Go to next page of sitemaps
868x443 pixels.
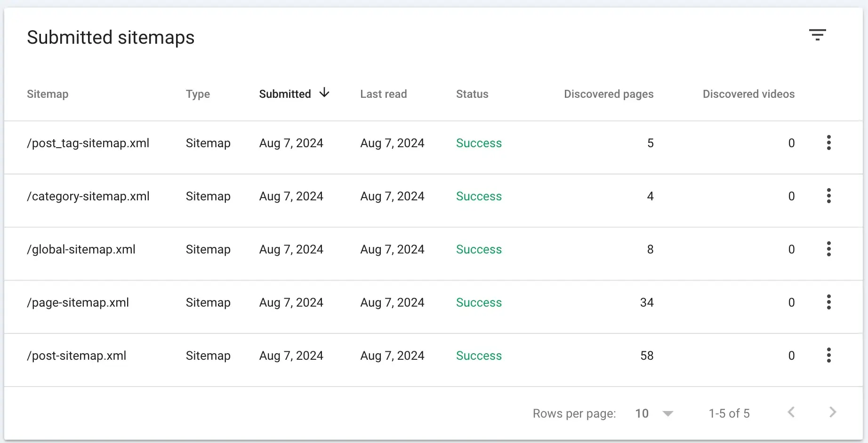832,412
